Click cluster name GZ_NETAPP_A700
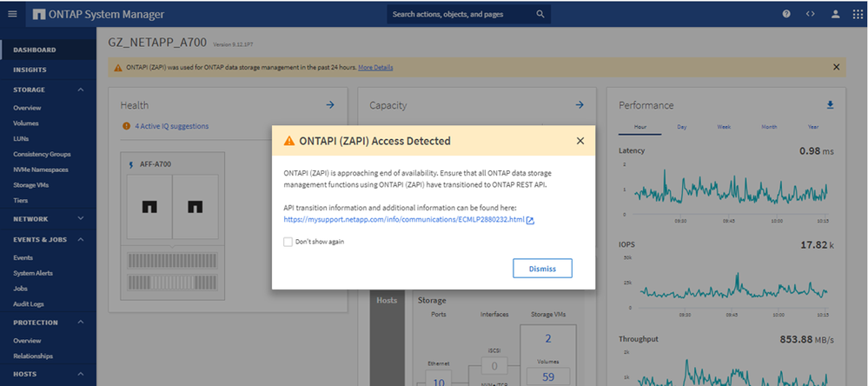Screen dimensions: 868x386 [x=159, y=43]
